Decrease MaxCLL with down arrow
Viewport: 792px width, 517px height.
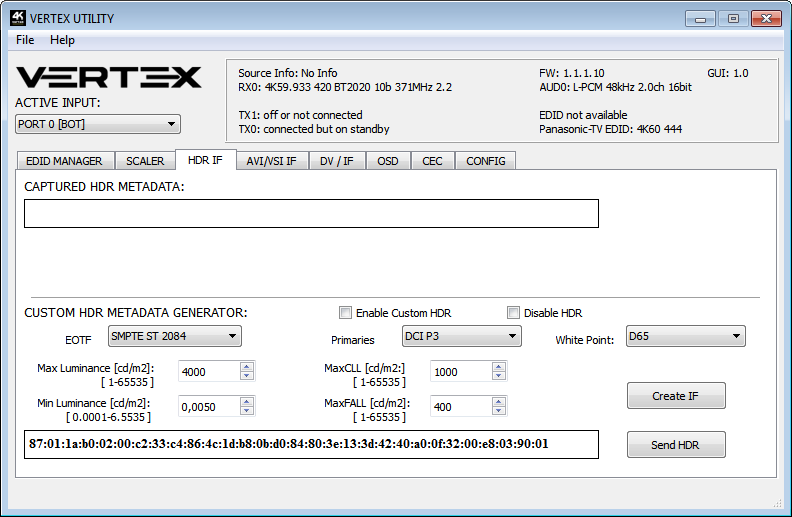point(499,377)
